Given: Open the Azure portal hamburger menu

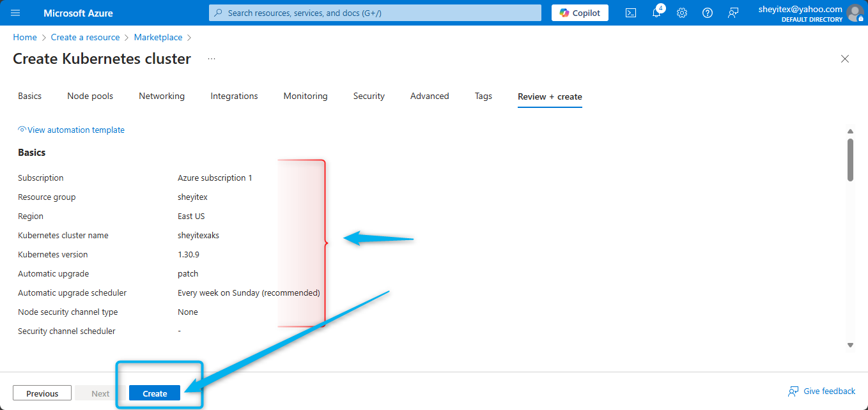Looking at the screenshot, I should 16,13.
